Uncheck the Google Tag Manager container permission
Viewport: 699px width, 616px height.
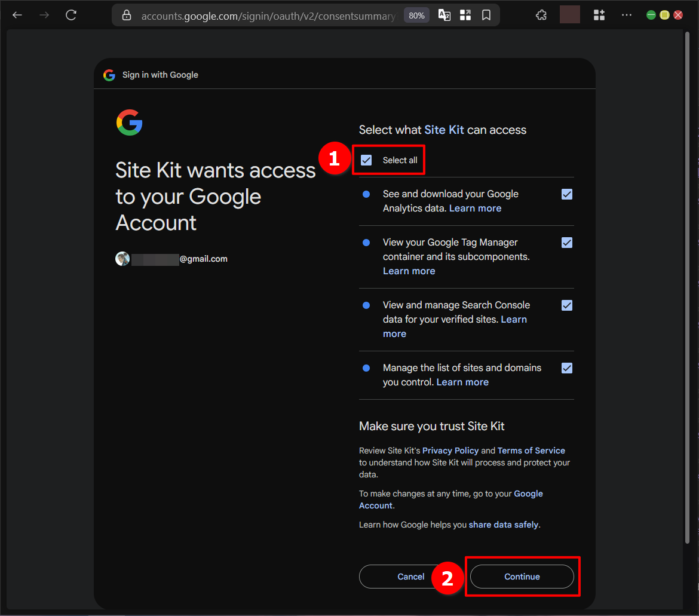pyautogui.click(x=566, y=243)
